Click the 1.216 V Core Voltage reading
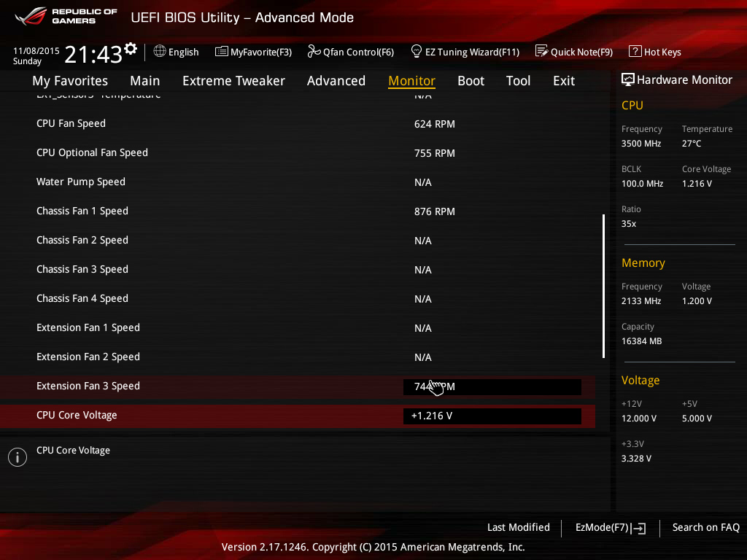The height and width of the screenshot is (560, 747). (x=697, y=183)
